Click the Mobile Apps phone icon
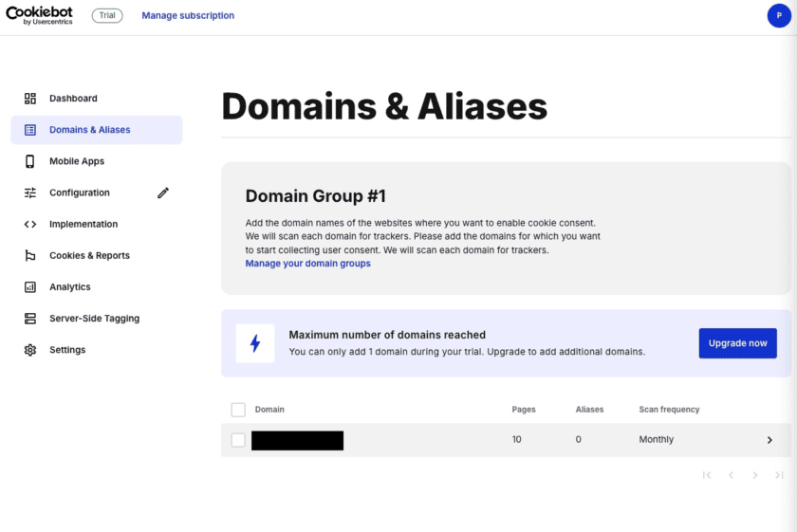 [30, 161]
